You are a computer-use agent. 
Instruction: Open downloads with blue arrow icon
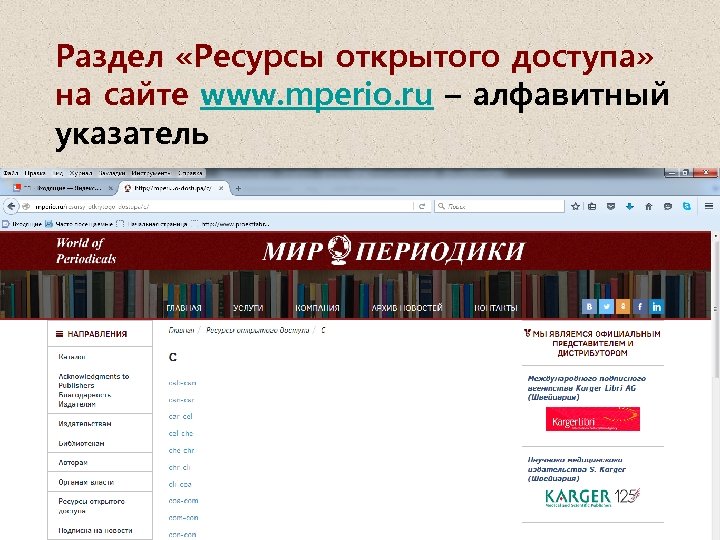tap(630, 206)
